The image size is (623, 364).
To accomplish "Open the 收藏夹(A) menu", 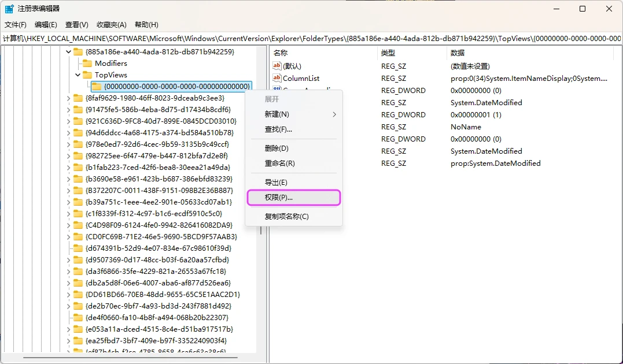I will 111,25.
